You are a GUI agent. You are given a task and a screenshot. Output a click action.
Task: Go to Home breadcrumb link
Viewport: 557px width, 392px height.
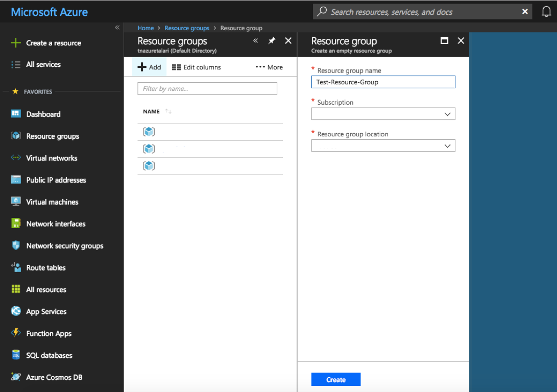coord(146,28)
